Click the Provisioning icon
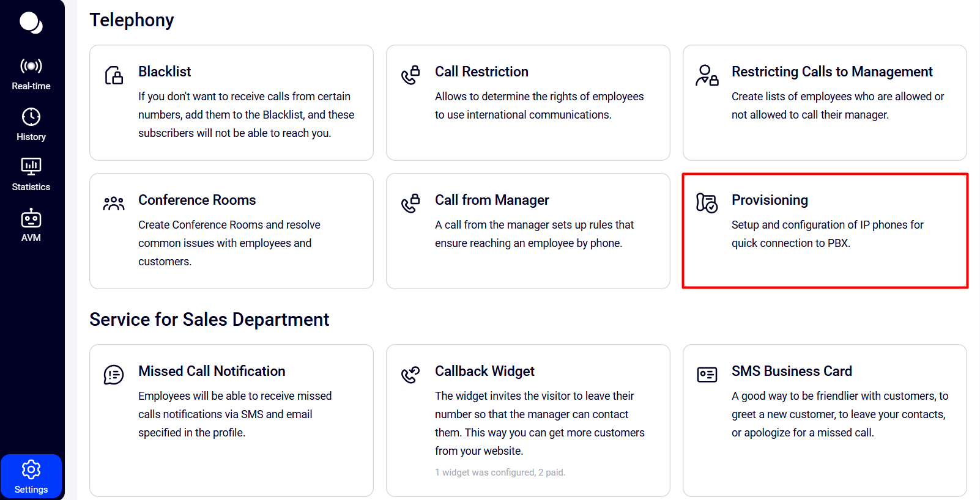 pyautogui.click(x=707, y=203)
